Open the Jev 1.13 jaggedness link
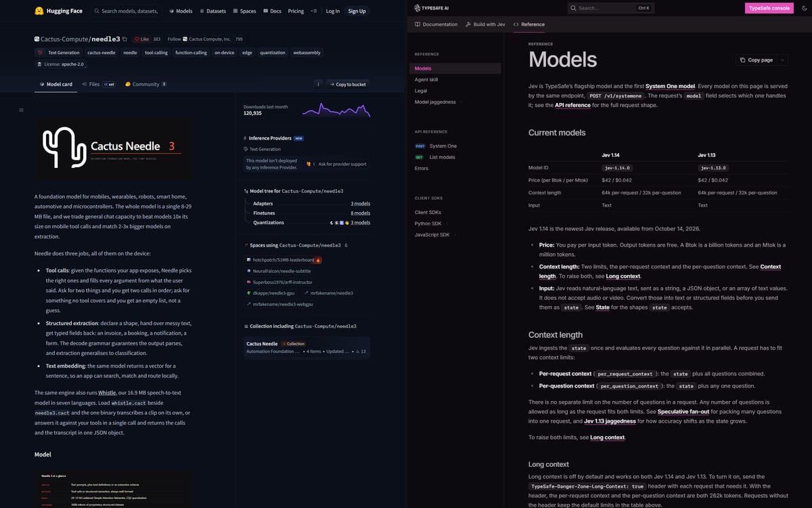Screen dimensions: 812x508 point(610,421)
